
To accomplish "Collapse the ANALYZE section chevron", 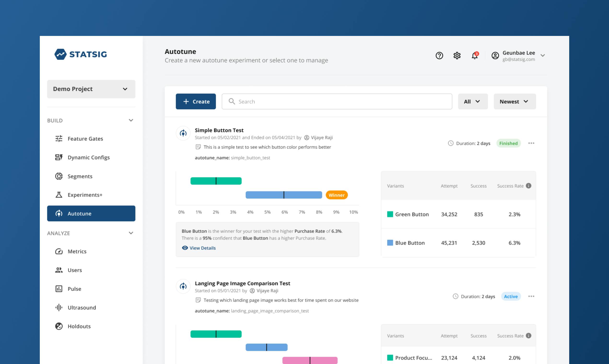I will [x=131, y=233].
